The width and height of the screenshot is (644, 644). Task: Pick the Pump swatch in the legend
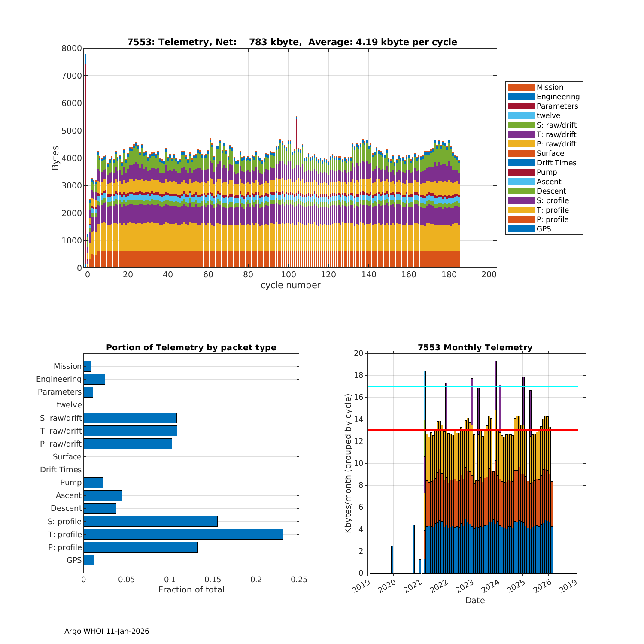pos(521,172)
